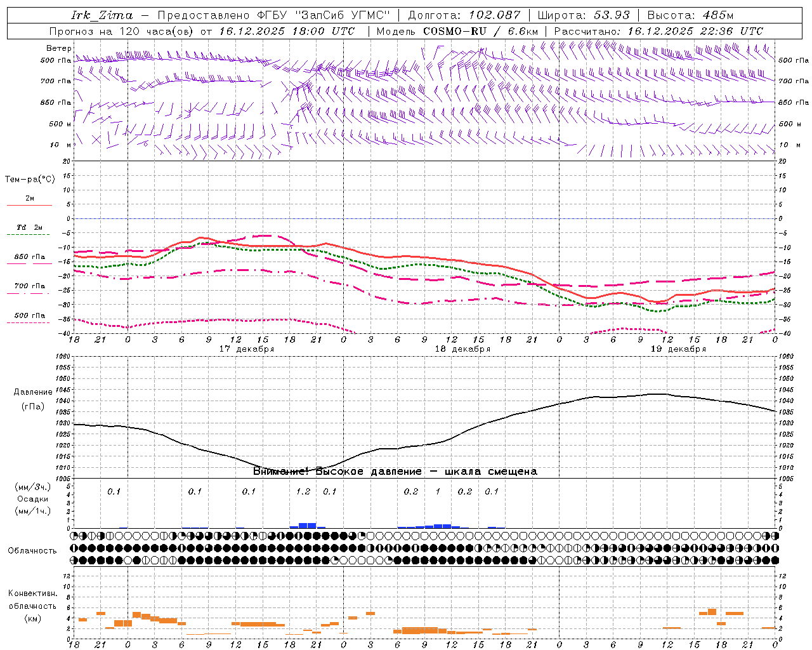Click the "2м" temperature legend entry above Td
This screenshot has height=650, width=812.
point(30,198)
